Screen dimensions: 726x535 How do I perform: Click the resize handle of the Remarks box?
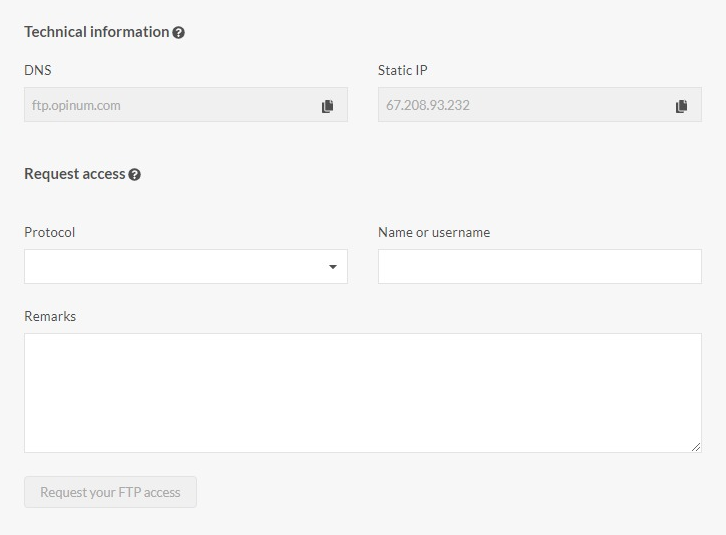pyautogui.click(x=696, y=447)
